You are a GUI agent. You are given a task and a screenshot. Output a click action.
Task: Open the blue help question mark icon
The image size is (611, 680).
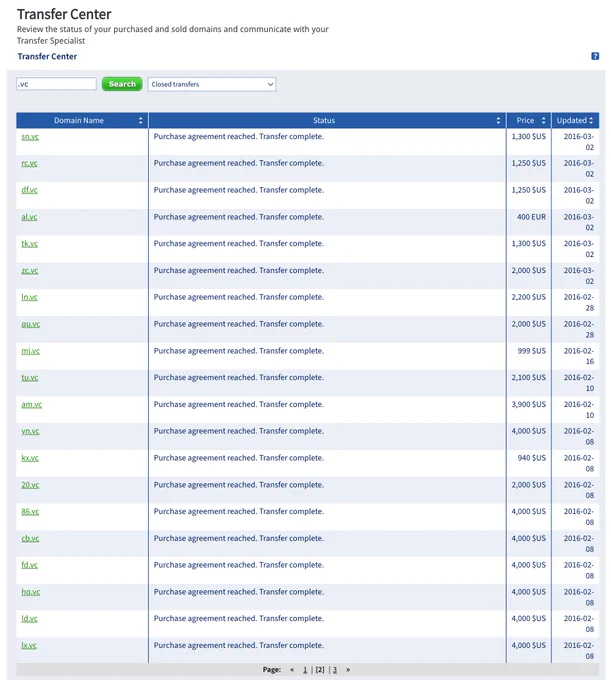pyautogui.click(x=595, y=56)
